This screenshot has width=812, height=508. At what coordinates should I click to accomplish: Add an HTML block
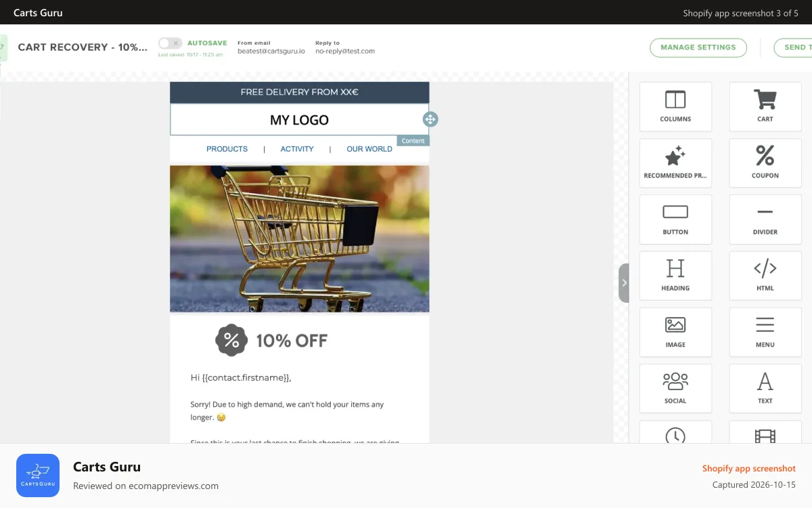coord(765,276)
